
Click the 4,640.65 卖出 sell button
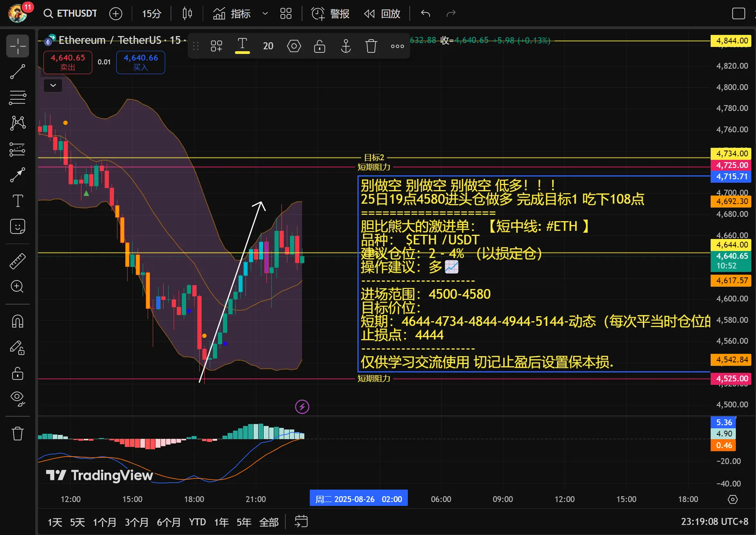point(68,62)
